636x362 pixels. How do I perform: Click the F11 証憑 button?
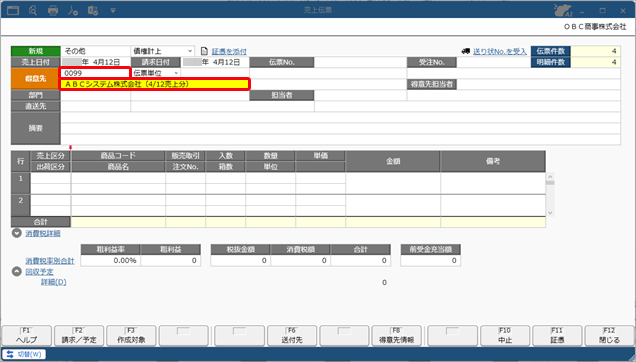coord(557,336)
